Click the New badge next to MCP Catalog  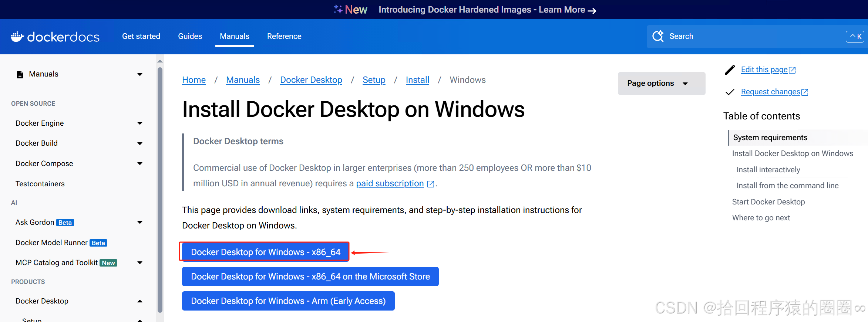[x=108, y=263]
